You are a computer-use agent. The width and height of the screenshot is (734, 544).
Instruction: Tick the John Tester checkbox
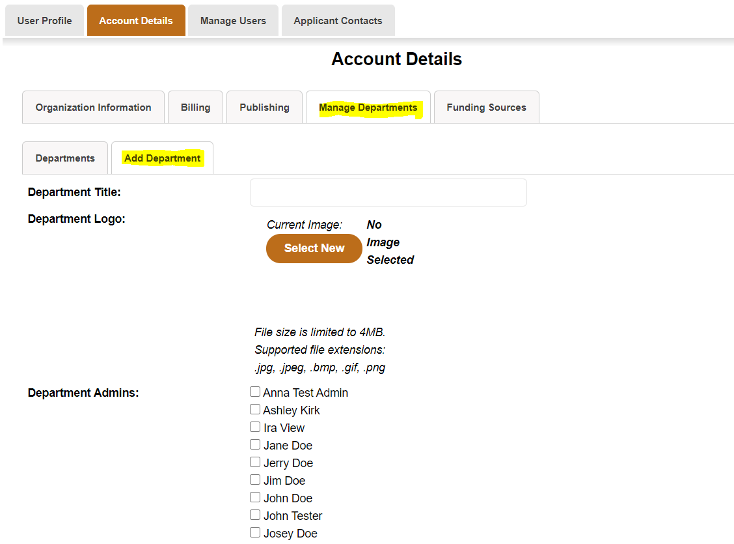[x=255, y=515]
